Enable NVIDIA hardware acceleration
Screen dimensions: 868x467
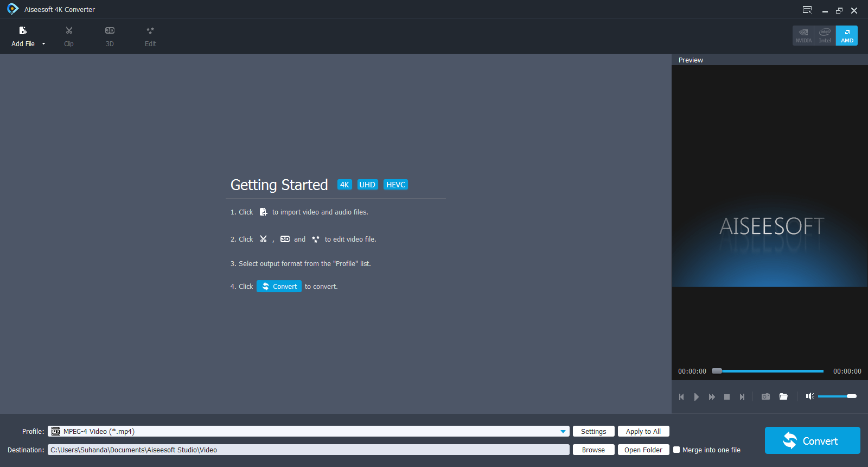[x=803, y=36]
